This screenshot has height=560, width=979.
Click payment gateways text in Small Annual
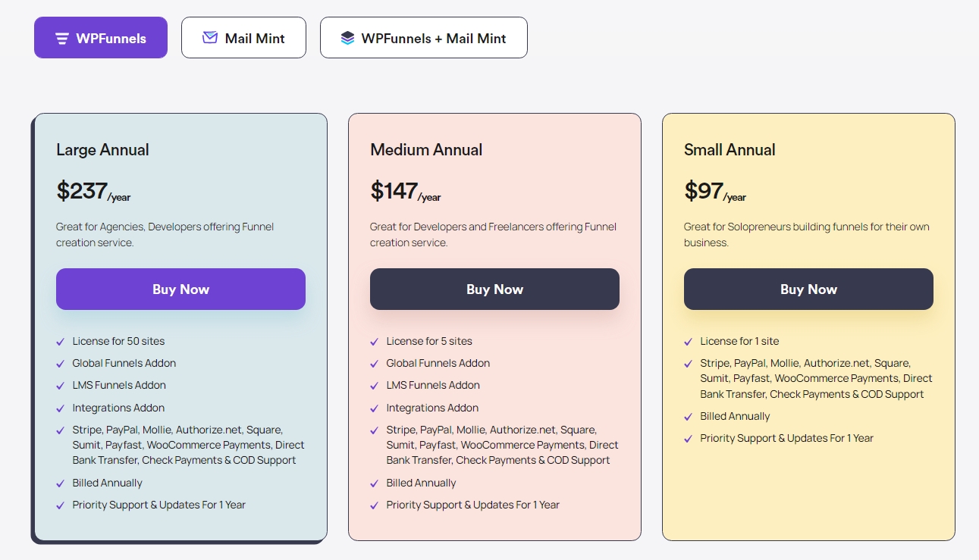coord(817,378)
